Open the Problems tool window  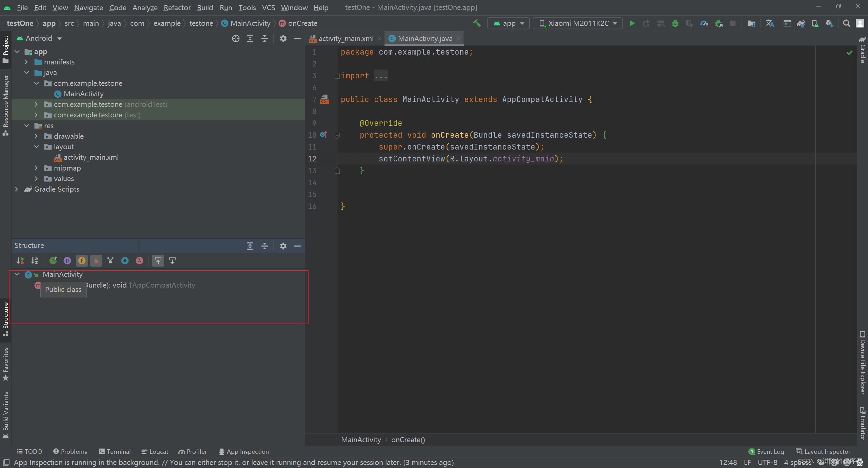click(70, 452)
